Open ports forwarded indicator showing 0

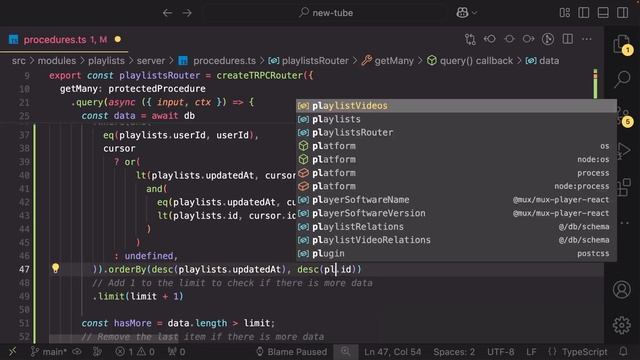(x=176, y=351)
